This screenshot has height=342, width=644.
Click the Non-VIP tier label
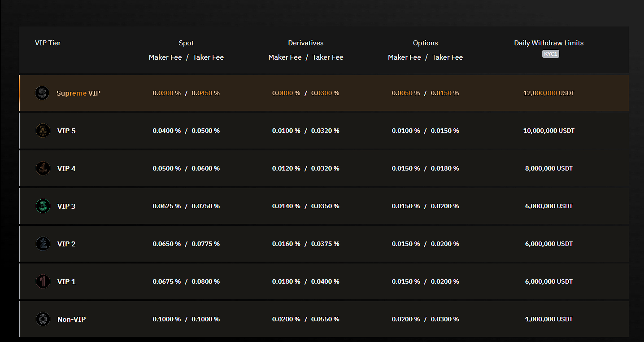72,320
